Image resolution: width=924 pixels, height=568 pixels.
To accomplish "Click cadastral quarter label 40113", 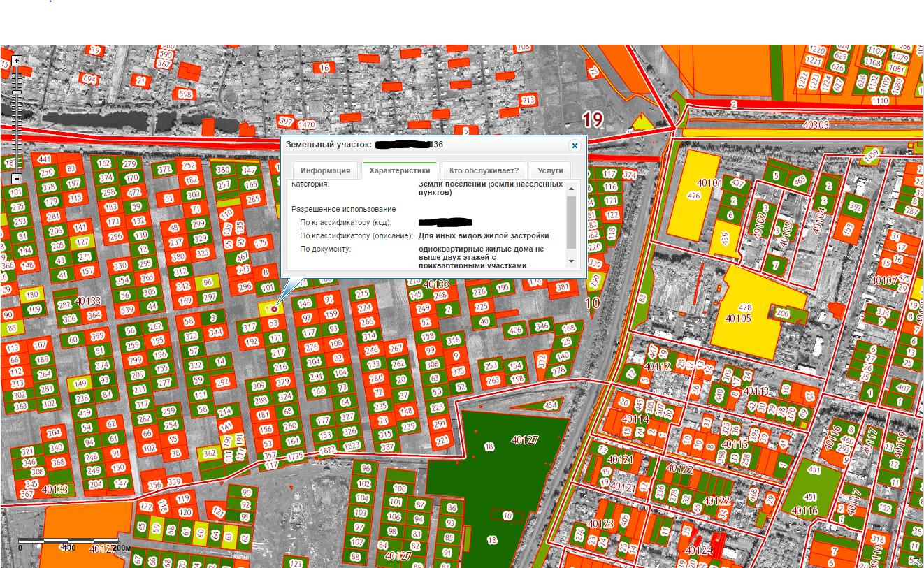I will pyautogui.click(x=757, y=391).
